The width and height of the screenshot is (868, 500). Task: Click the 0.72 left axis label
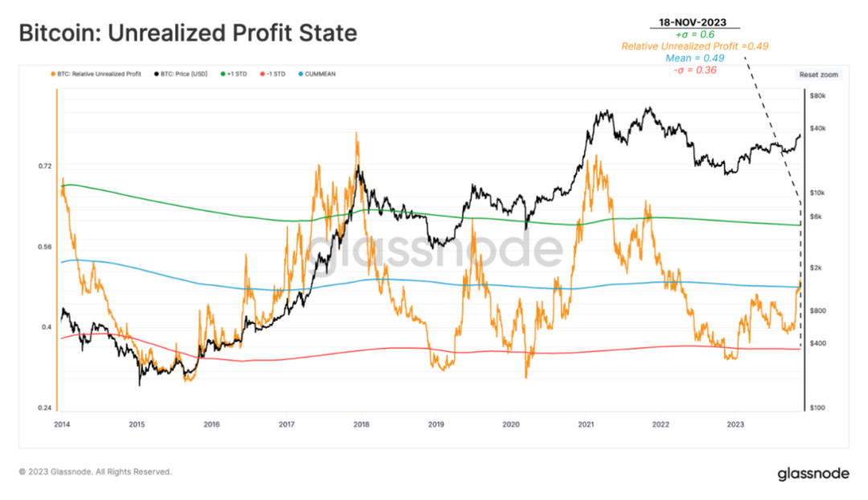tap(45, 166)
